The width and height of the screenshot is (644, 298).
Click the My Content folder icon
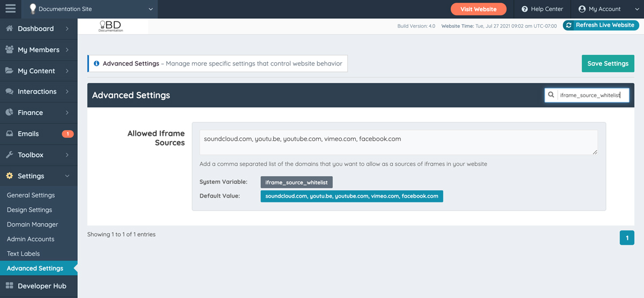(9, 70)
